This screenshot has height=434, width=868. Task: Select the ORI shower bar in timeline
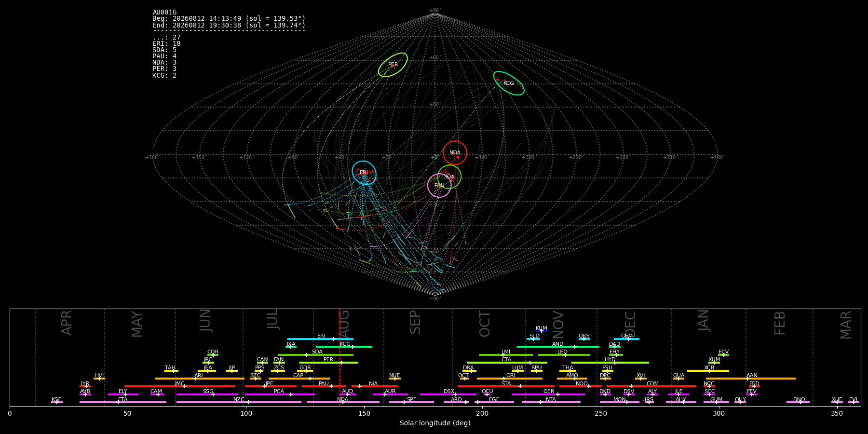click(510, 379)
